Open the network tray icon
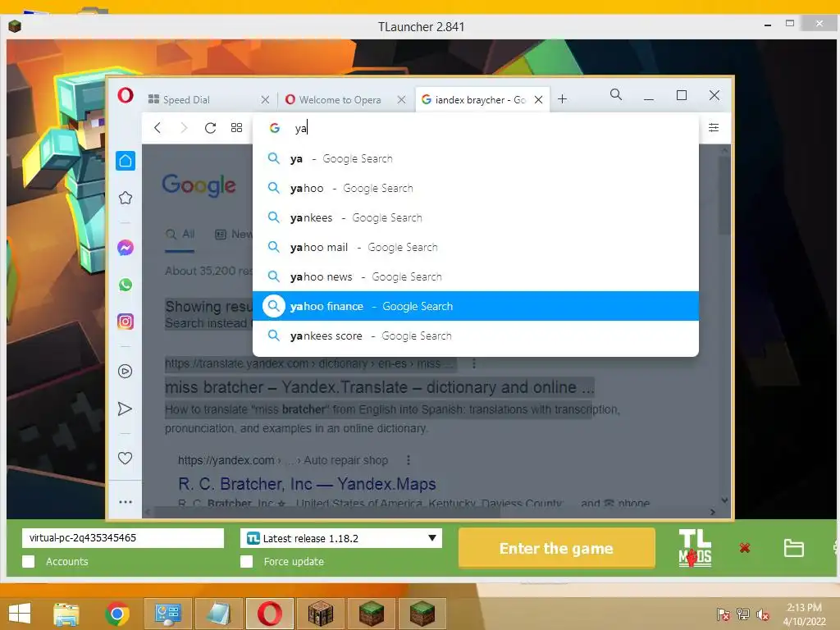The image size is (840, 630). pos(743,614)
